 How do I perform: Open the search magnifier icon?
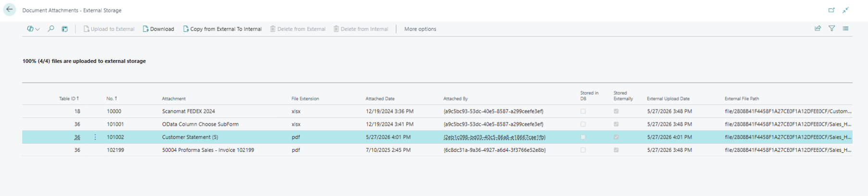click(51, 29)
